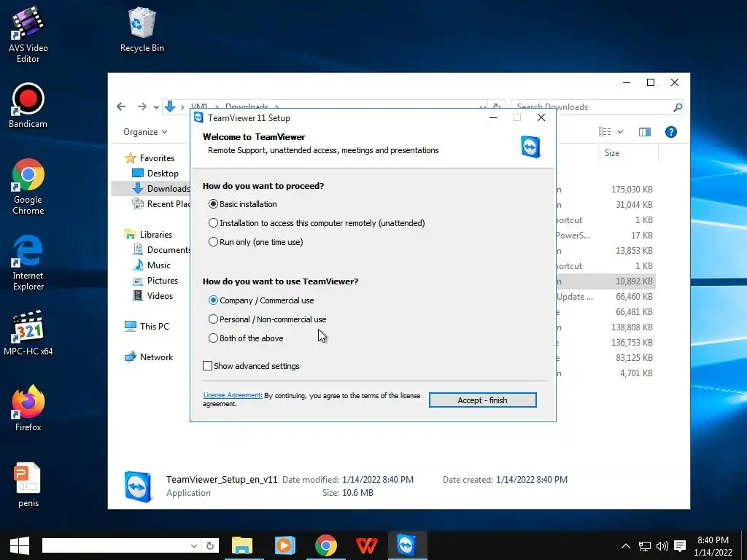This screenshot has height=560, width=747.
Task: Open the taskbar clock showing 8:40 PM
Action: click(x=713, y=546)
